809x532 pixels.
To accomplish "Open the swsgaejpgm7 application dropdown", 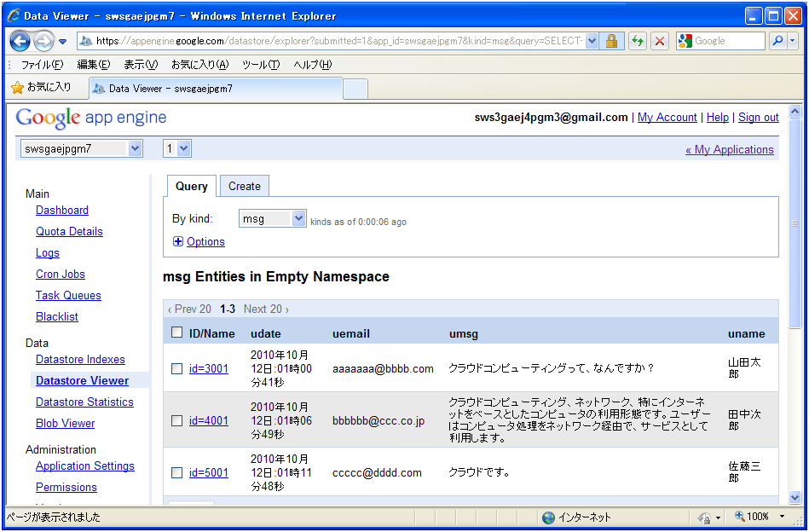I will pyautogui.click(x=82, y=148).
